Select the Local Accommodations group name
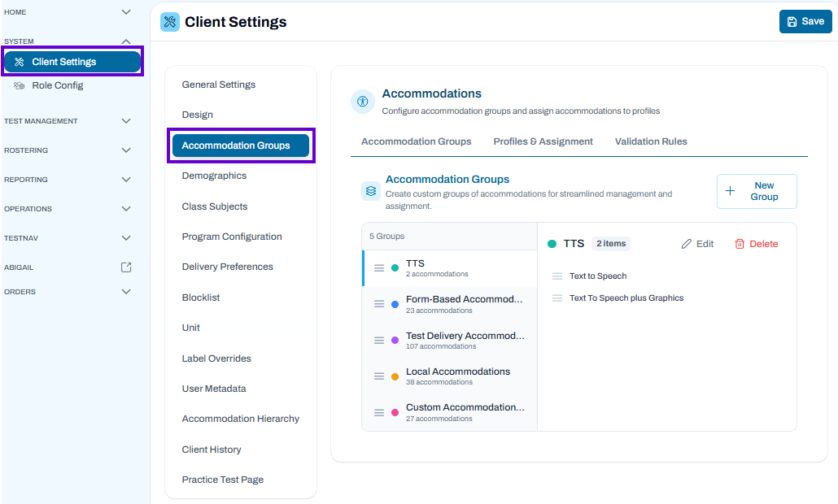The width and height of the screenshot is (838, 504). (458, 371)
